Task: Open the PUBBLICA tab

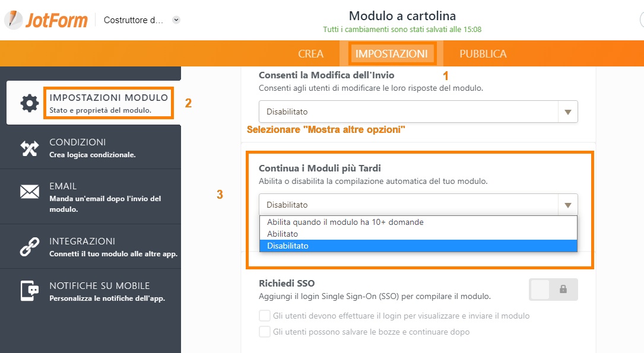Action: pyautogui.click(x=483, y=54)
